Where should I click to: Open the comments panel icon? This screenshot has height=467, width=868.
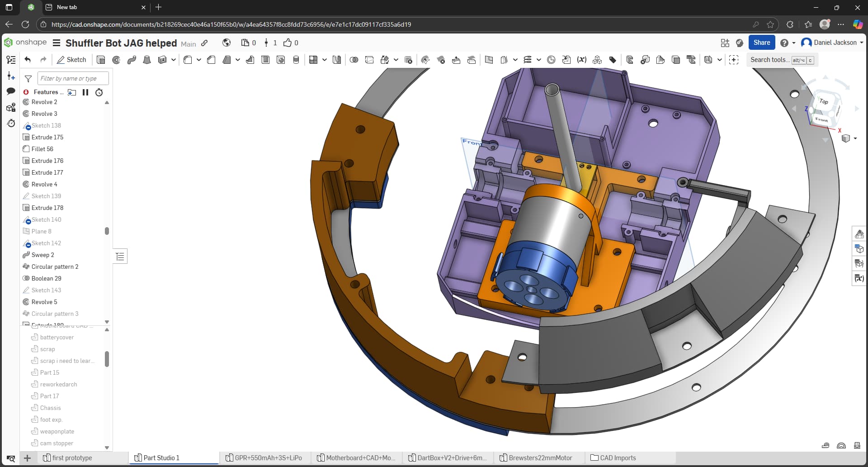click(11, 91)
